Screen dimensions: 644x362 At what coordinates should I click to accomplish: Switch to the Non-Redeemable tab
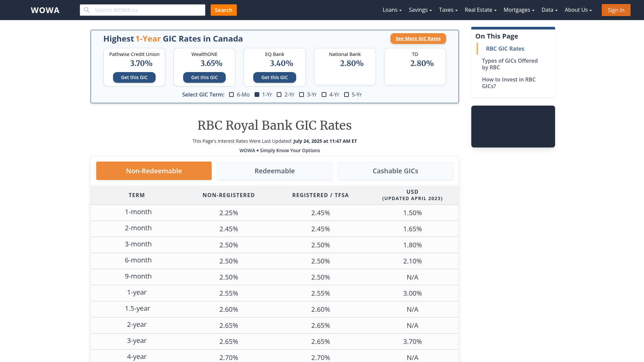click(x=154, y=171)
